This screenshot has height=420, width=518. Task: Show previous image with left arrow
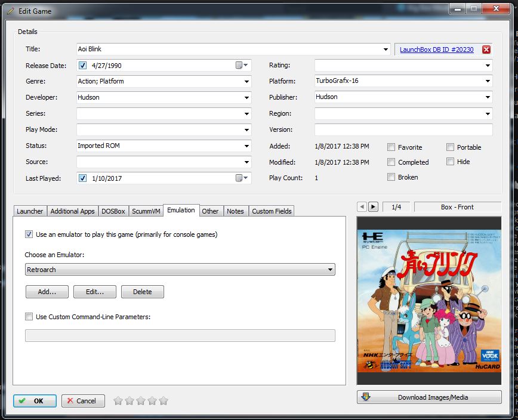coord(362,206)
